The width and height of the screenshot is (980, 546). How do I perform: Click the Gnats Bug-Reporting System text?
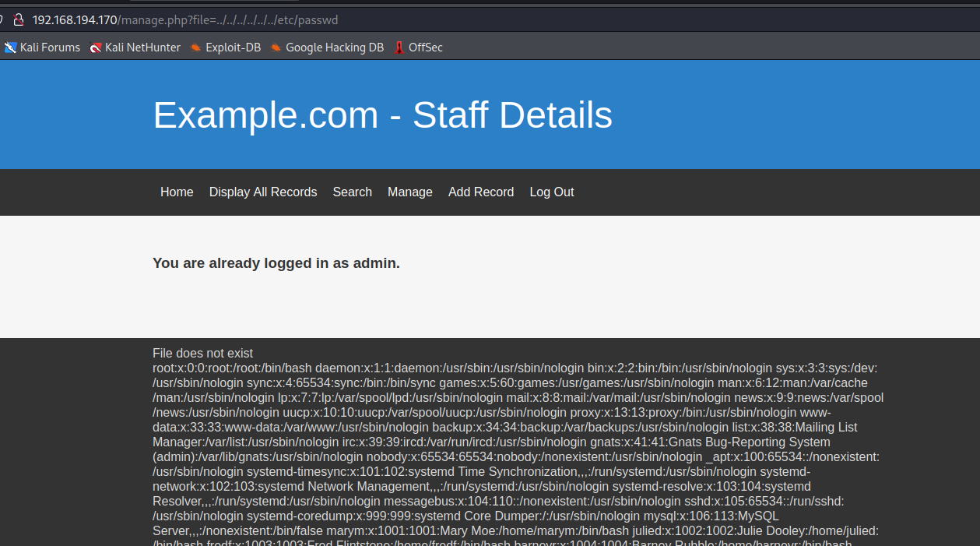click(749, 442)
